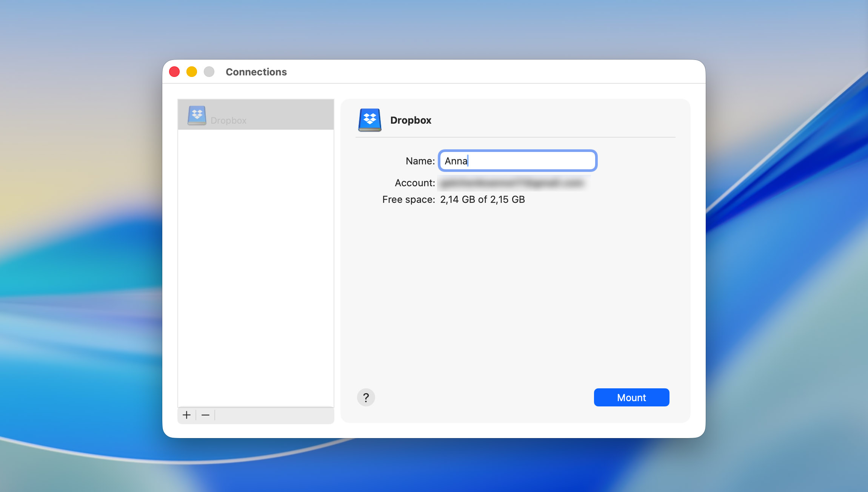Click empty area of the connections list
This screenshot has width=868, height=492.
coord(255,264)
